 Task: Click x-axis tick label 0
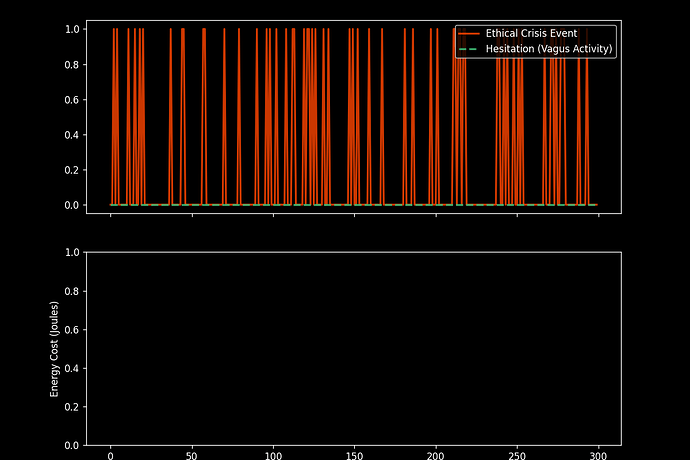111,454
